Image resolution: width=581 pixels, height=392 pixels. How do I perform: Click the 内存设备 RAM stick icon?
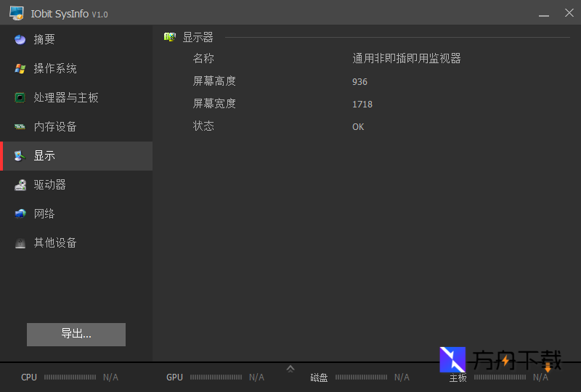tap(20, 127)
